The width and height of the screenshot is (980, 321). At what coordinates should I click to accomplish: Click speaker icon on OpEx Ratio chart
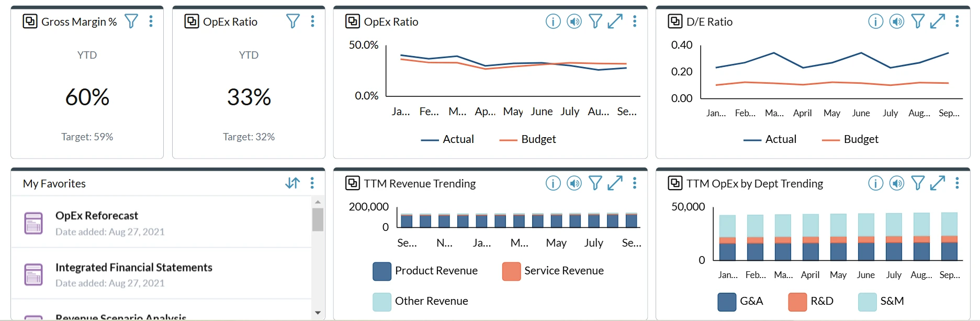pyautogui.click(x=575, y=21)
